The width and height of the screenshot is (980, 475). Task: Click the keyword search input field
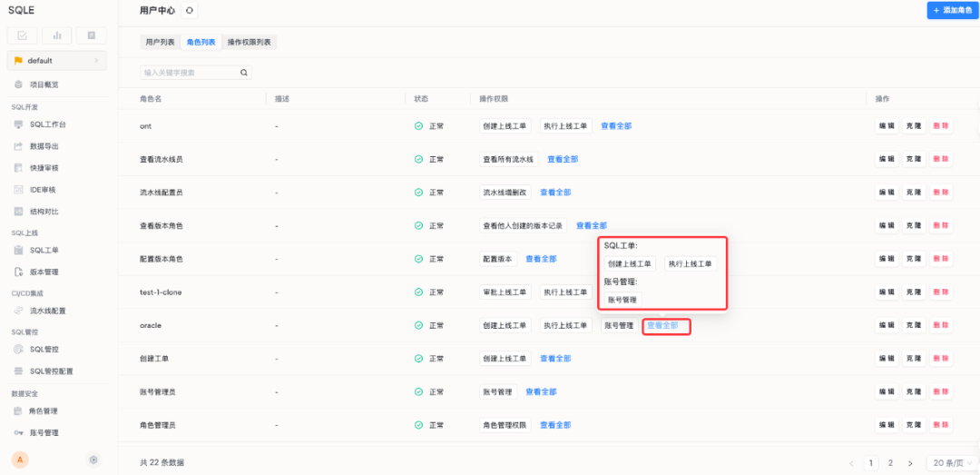189,73
